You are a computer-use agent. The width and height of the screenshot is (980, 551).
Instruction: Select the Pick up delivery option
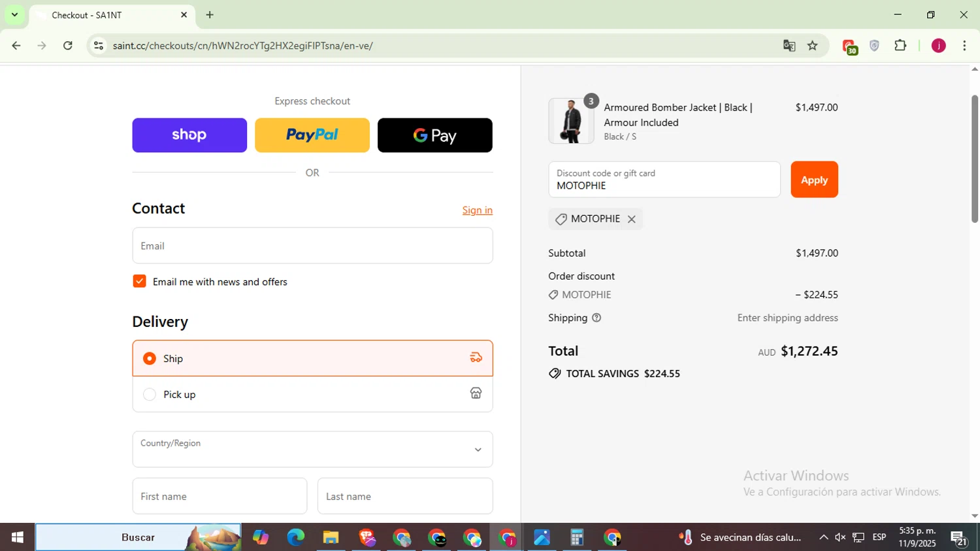312,394
